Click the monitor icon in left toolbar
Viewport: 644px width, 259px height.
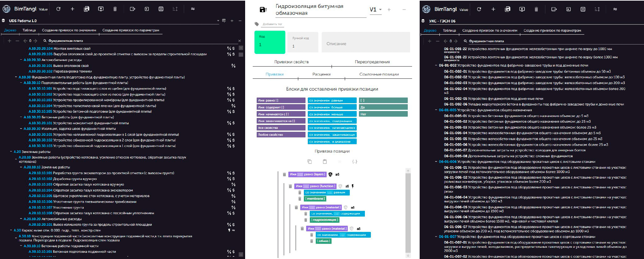(x=101, y=9)
